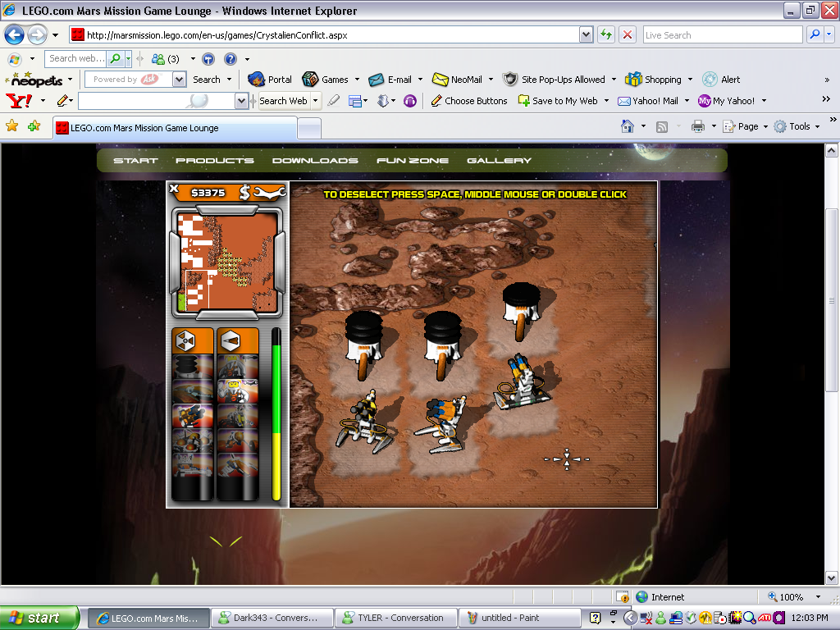Viewport: 840px width, 630px height.
Task: Close the game panel with the X icon
Action: [174, 188]
